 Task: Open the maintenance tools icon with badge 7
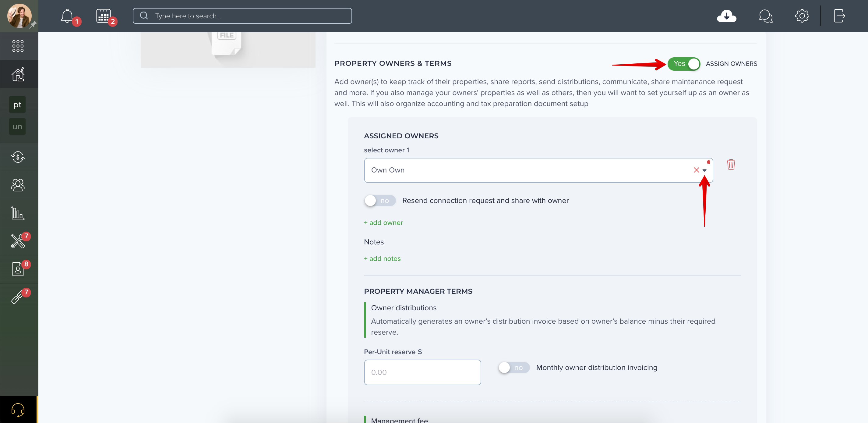coord(18,241)
